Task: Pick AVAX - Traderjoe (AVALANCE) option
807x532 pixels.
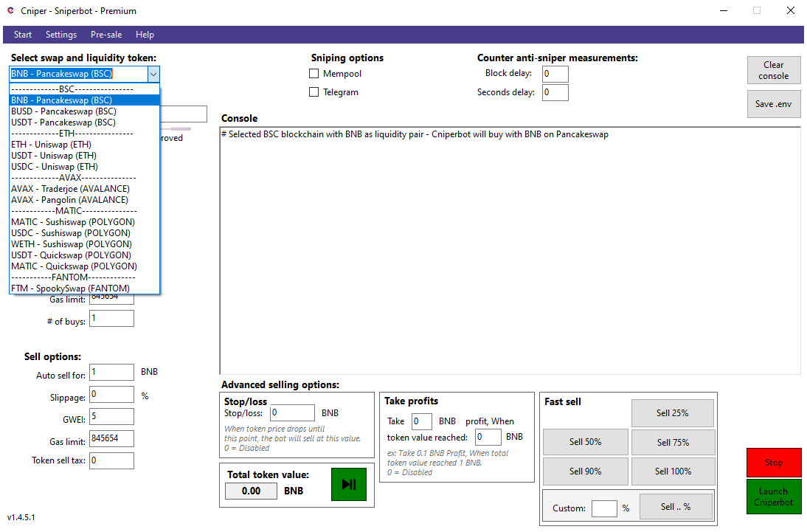Action: click(x=84, y=188)
